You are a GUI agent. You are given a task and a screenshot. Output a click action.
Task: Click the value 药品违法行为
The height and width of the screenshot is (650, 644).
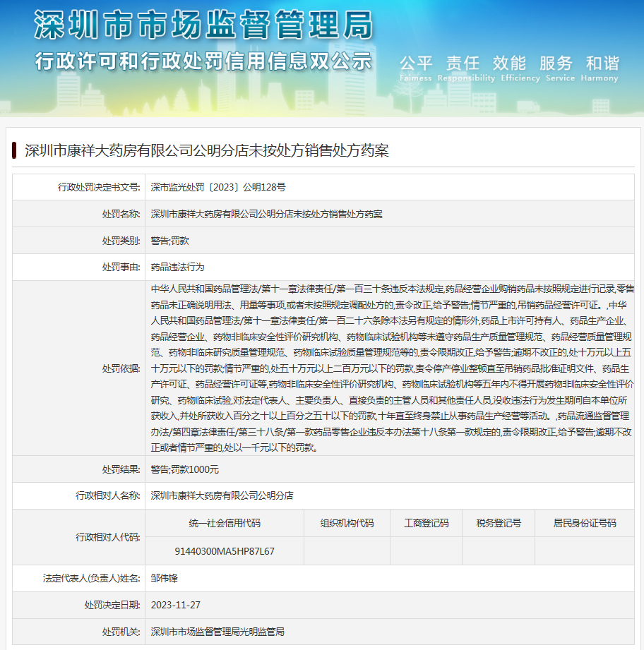pos(177,267)
